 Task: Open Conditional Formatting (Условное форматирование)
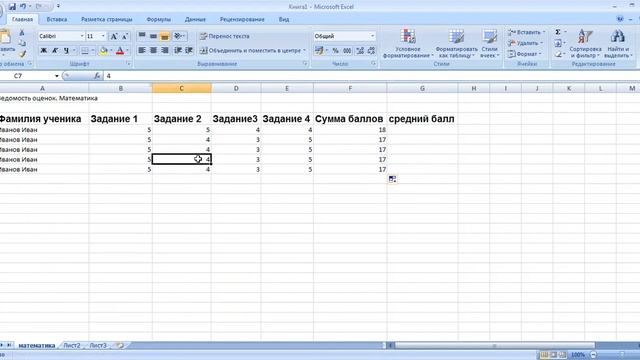[x=407, y=43]
